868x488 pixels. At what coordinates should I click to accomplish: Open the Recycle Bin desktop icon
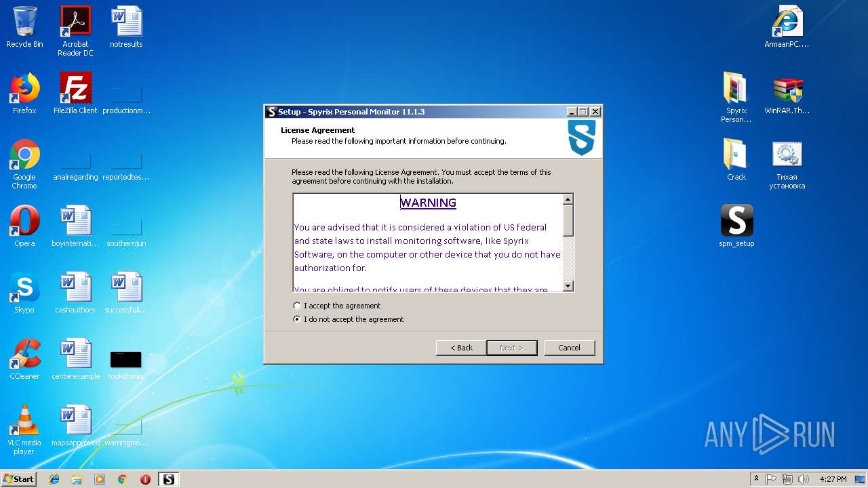tap(24, 28)
